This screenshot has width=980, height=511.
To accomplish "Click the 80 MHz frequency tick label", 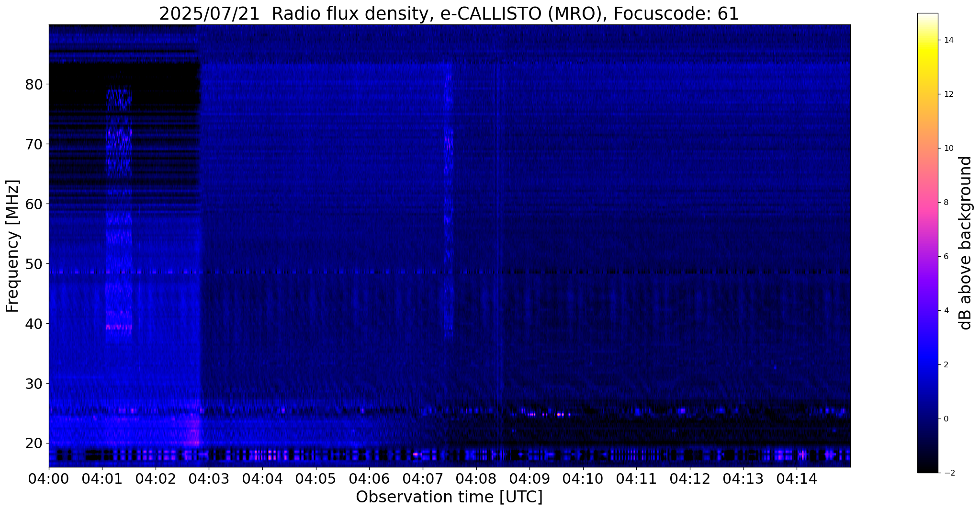I will pyautogui.click(x=34, y=85).
